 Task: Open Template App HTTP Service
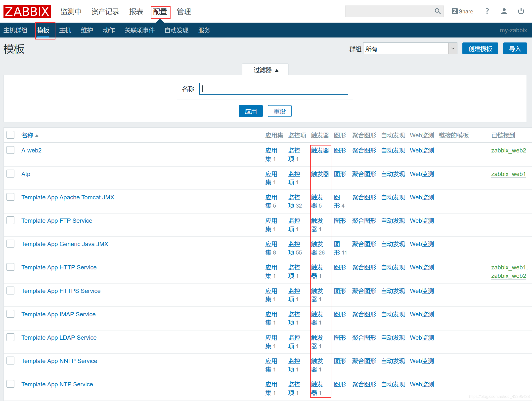59,267
